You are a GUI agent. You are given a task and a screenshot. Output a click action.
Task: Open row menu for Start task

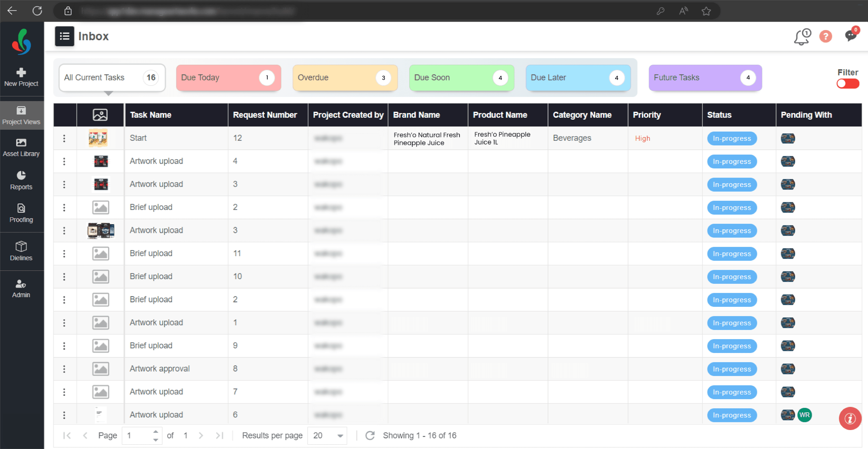pos(64,138)
